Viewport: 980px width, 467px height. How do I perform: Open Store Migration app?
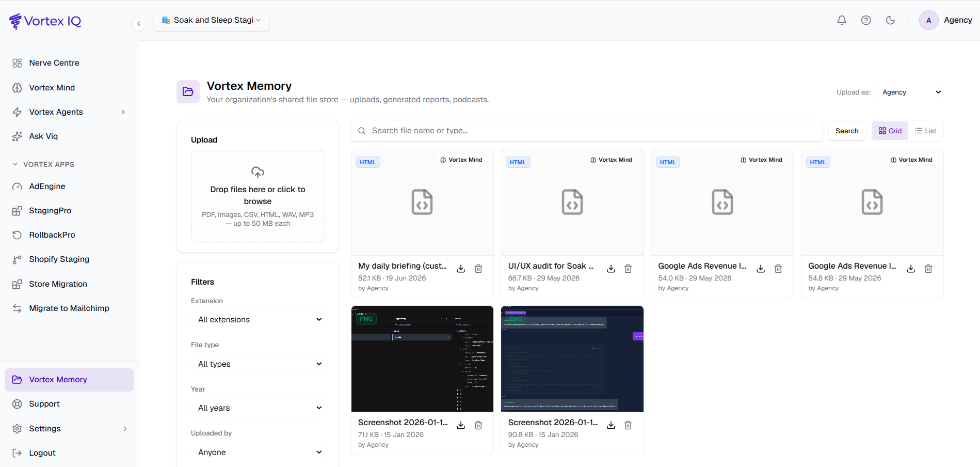[70, 284]
